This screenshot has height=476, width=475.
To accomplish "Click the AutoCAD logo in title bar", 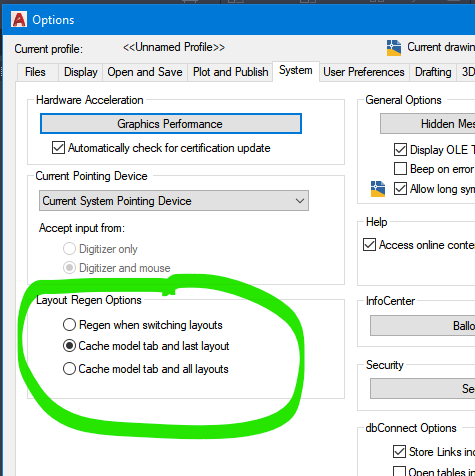I will [19, 20].
